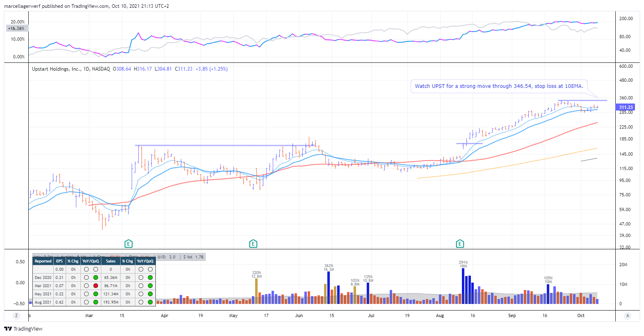Click the 193.95M sales value

pyautogui.click(x=111, y=302)
